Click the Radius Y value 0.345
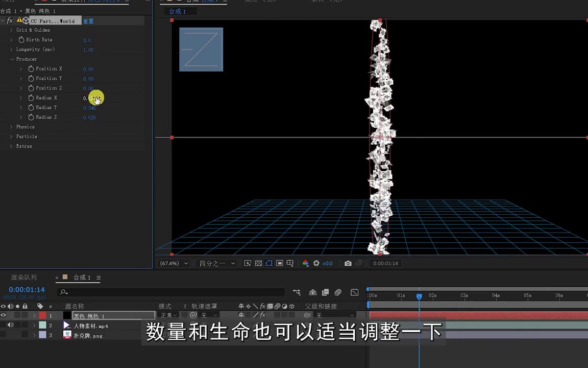Screen dimensions: 588x368 [x=89, y=107]
